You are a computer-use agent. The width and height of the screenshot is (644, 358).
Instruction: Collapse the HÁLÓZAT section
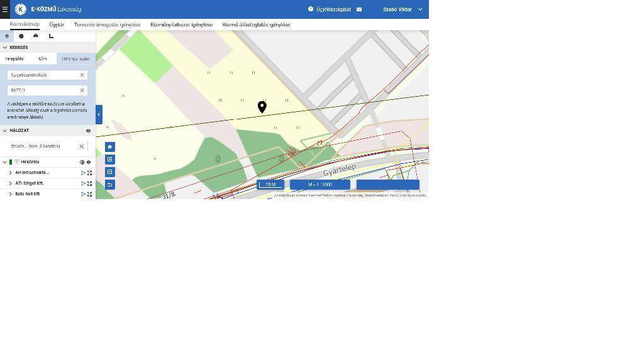click(5, 131)
